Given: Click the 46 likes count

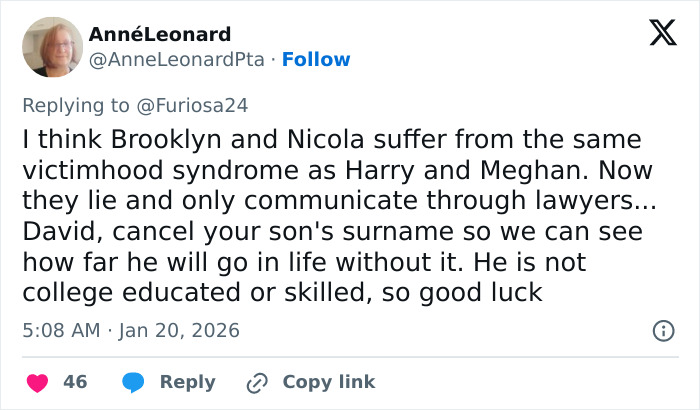Looking at the screenshot, I should click(75, 382).
